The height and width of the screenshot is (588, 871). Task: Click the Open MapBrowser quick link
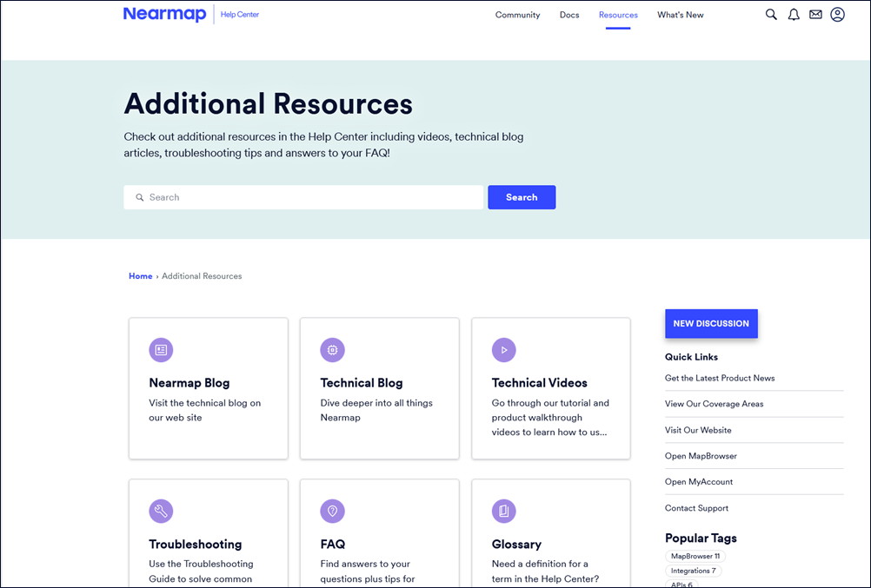[x=701, y=456]
